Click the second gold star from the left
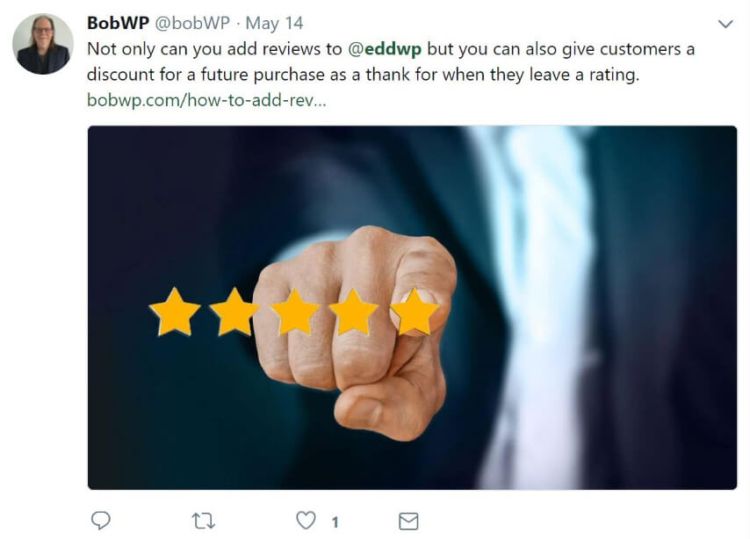This screenshot has height=539, width=750. point(234,312)
